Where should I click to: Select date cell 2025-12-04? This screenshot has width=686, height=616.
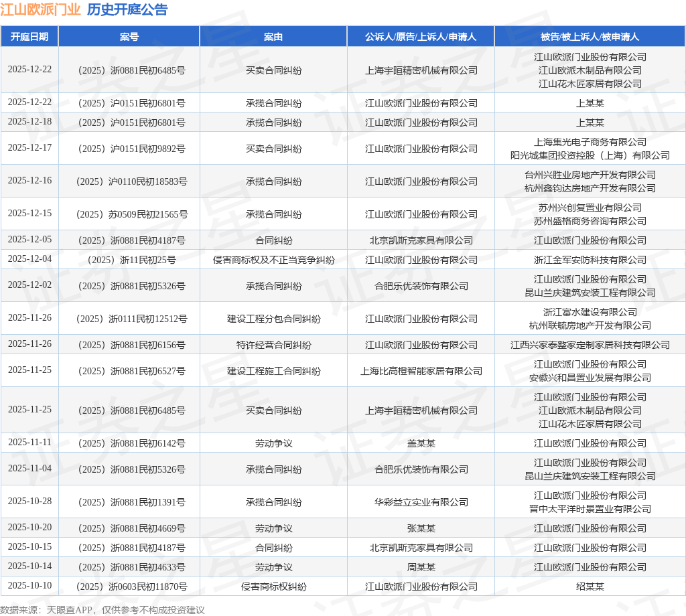(x=29, y=259)
